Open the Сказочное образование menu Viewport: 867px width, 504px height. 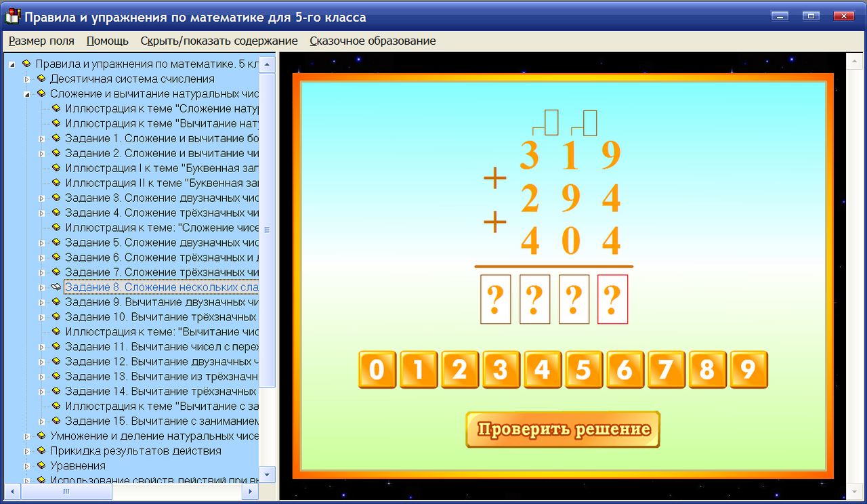(x=373, y=41)
